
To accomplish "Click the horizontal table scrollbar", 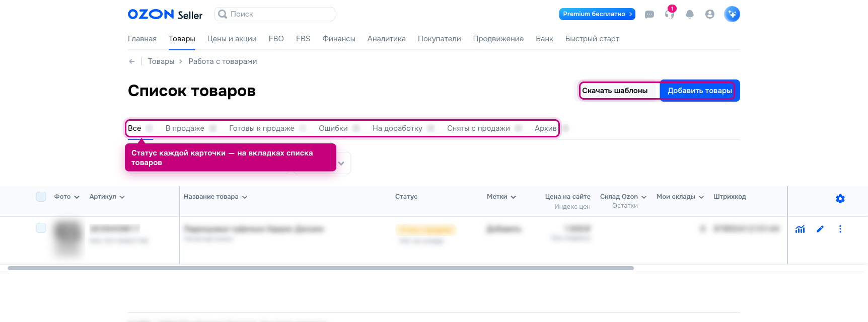I will [321, 268].
